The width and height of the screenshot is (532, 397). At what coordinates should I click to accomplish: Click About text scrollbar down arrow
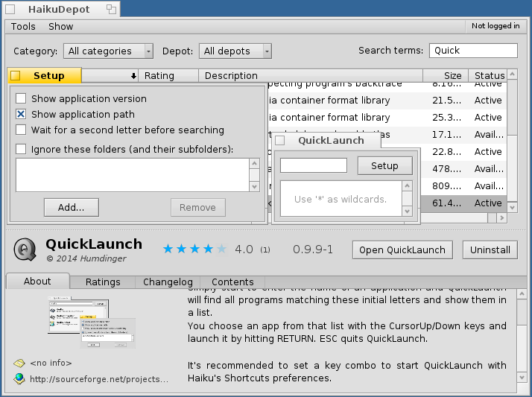[522, 377]
